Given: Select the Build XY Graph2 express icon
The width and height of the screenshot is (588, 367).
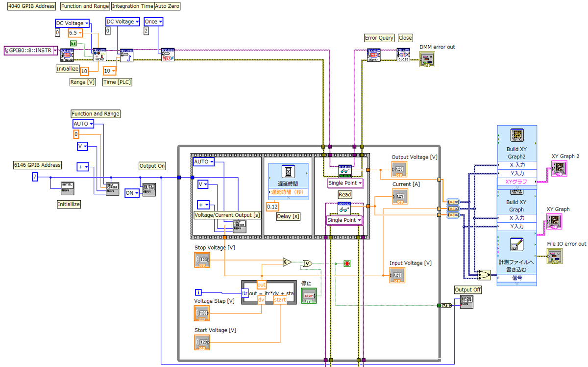Looking at the screenshot, I should click(x=516, y=135).
